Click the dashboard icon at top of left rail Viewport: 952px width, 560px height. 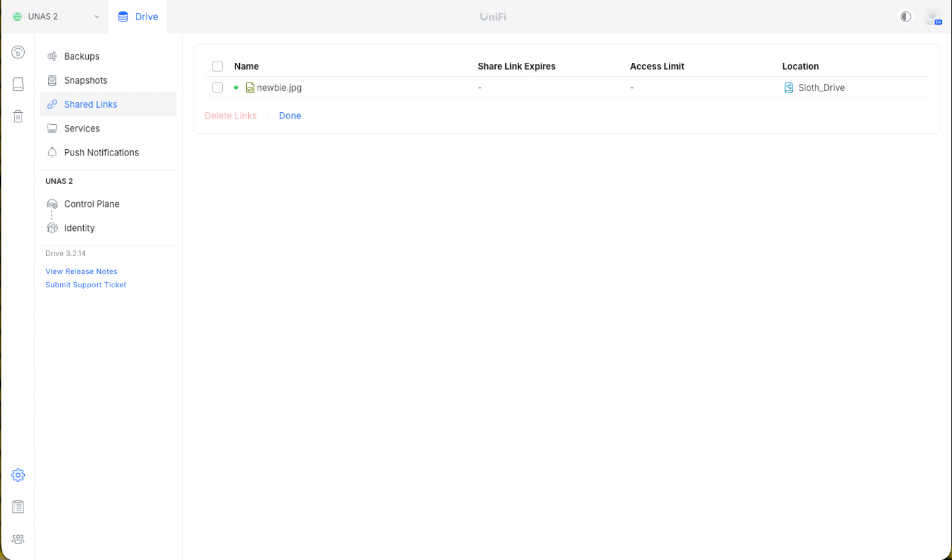(x=18, y=53)
